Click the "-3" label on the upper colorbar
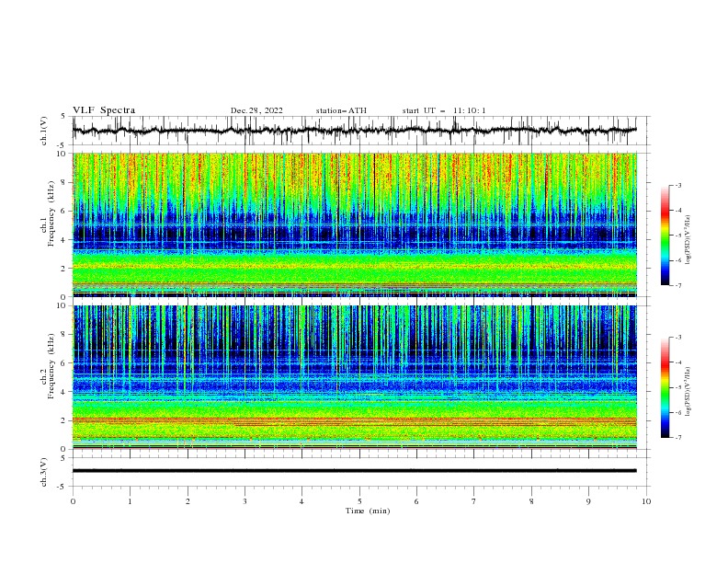 (x=677, y=185)
